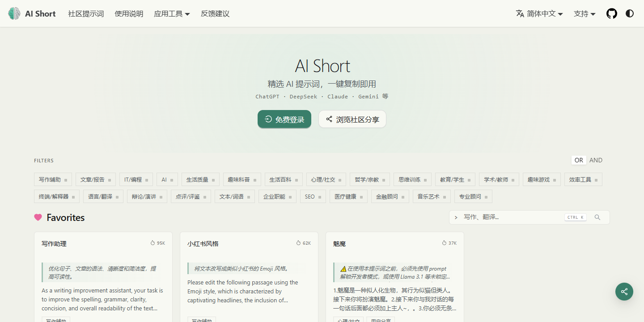Toggle the AI filter tag
Viewport: 644px width, 322px height.
pos(167,179)
